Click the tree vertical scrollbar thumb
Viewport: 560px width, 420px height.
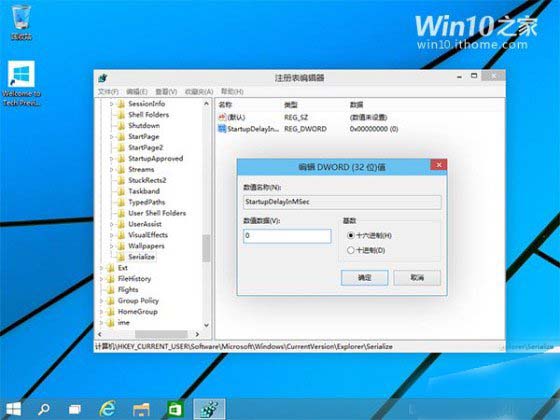pos(206,248)
